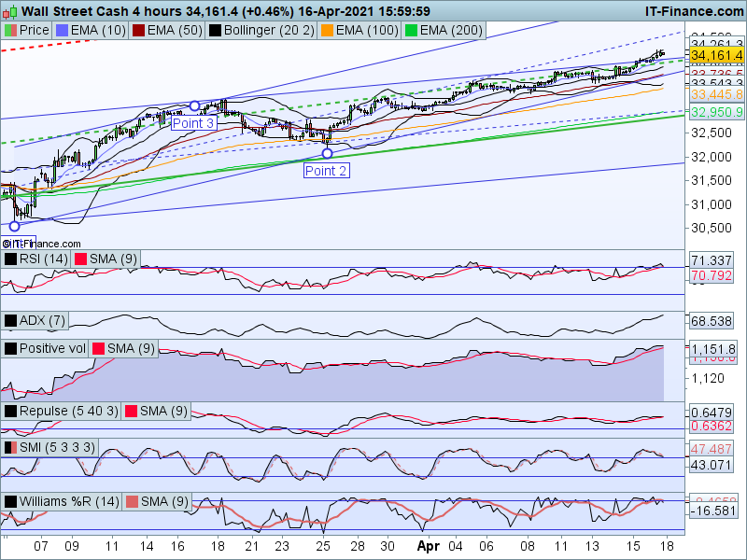Select the EMA (100) legend label
This screenshot has height=560, width=747.
367,31
